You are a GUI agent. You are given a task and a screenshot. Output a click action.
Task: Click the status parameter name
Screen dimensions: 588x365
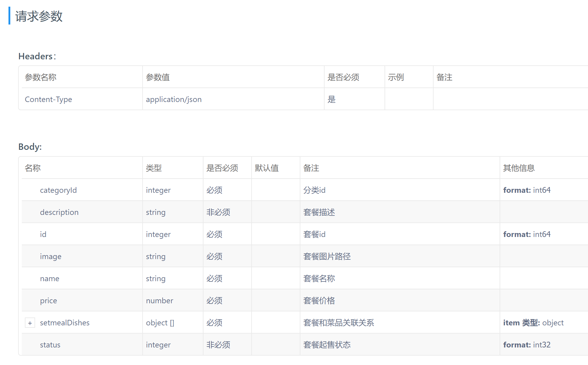pyautogui.click(x=50, y=345)
